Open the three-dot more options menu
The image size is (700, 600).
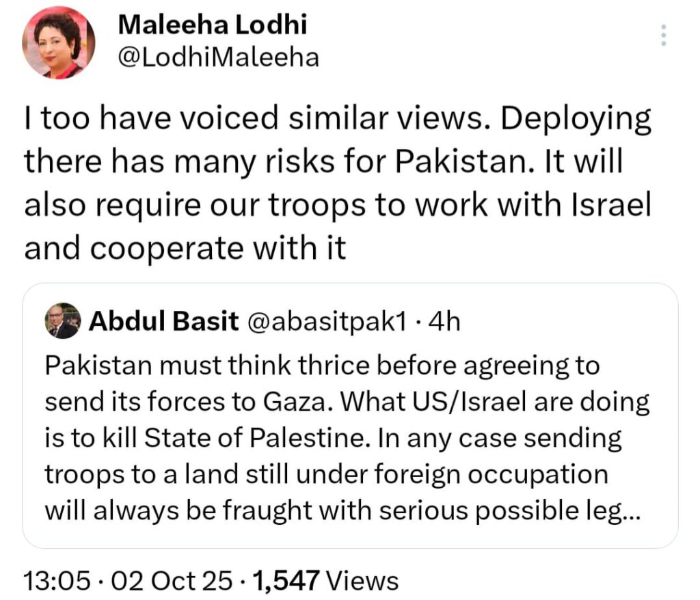tap(662, 36)
